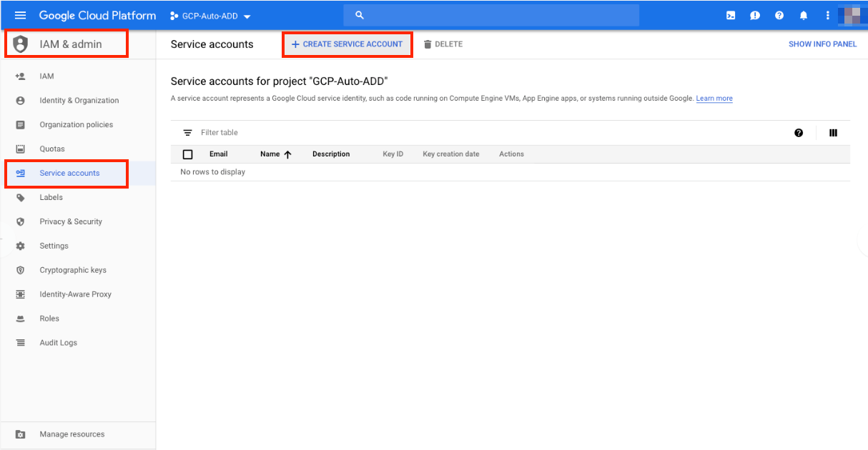Open the send feedback icon
The image size is (868, 450).
point(755,15)
